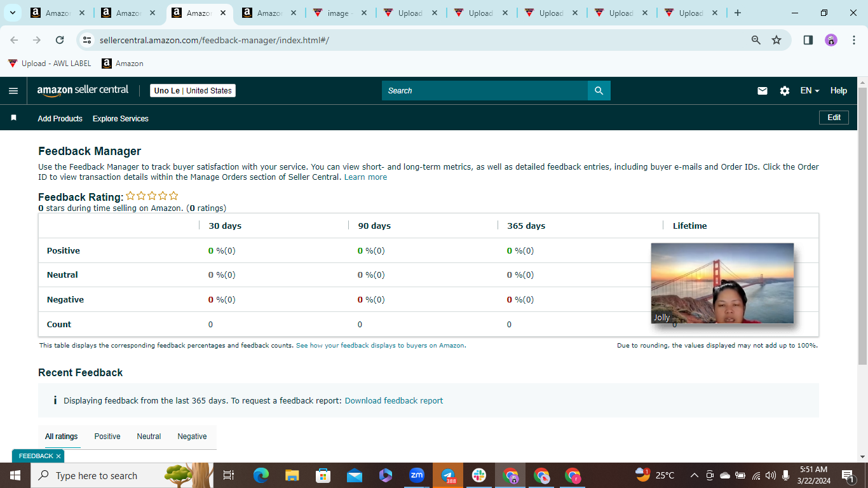Click the Learn more link

coord(365,177)
